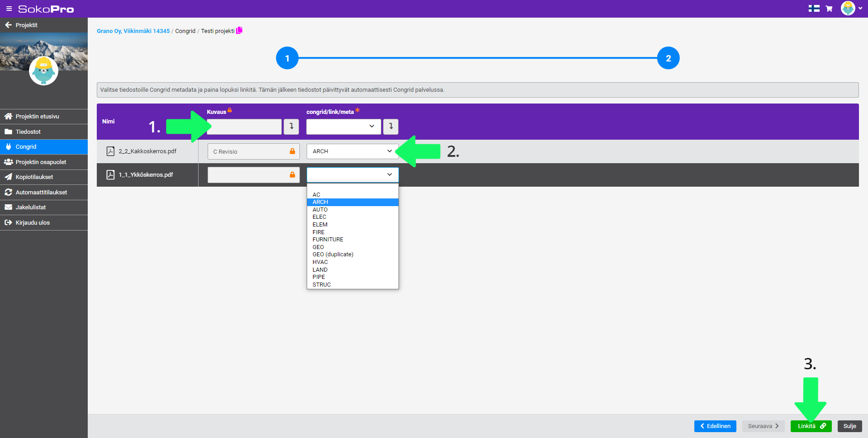Screen dimensions: 868x438
Task: Go to wizard step 2 circle
Action: tap(668, 58)
